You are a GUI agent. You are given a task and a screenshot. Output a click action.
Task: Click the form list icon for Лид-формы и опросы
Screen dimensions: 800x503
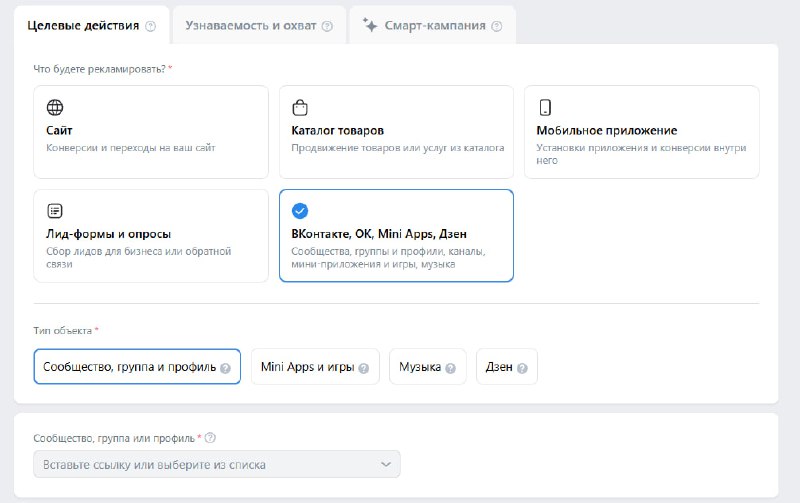[55, 211]
